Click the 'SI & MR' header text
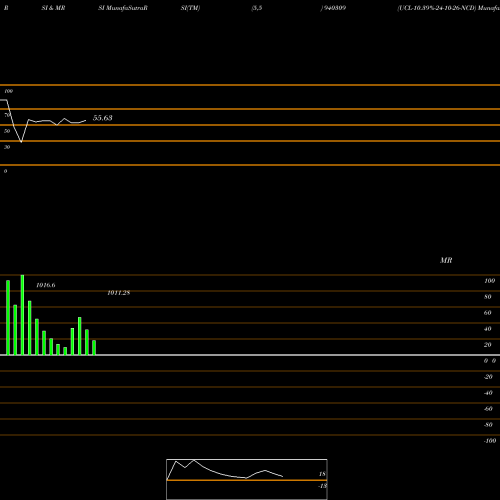Viewport: 500px width, 500px height. [53, 8]
